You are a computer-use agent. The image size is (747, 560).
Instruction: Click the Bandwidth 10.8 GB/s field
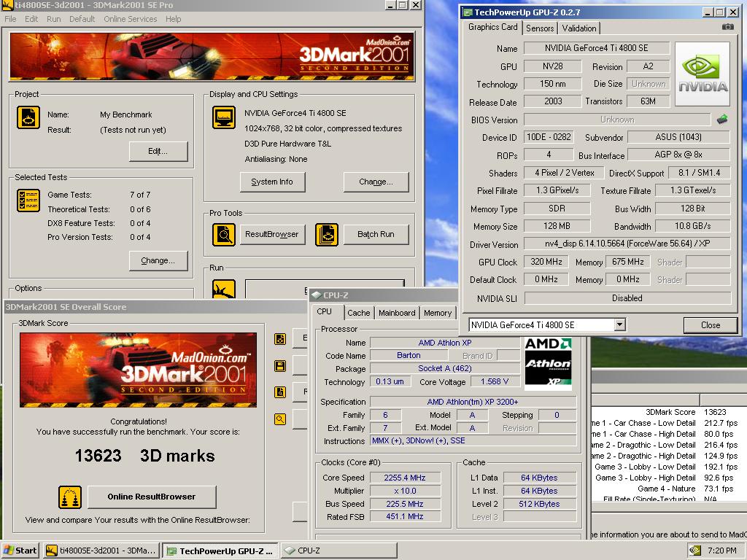click(693, 226)
